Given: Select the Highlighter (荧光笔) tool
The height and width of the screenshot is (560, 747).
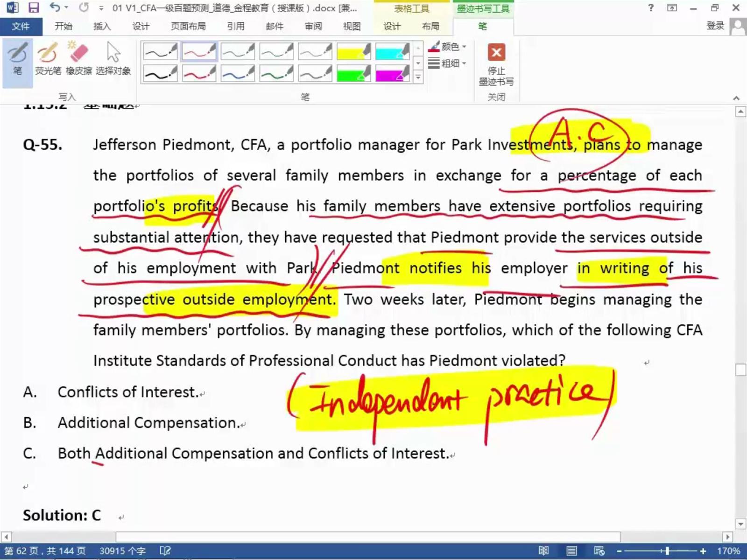Looking at the screenshot, I should tap(48, 59).
